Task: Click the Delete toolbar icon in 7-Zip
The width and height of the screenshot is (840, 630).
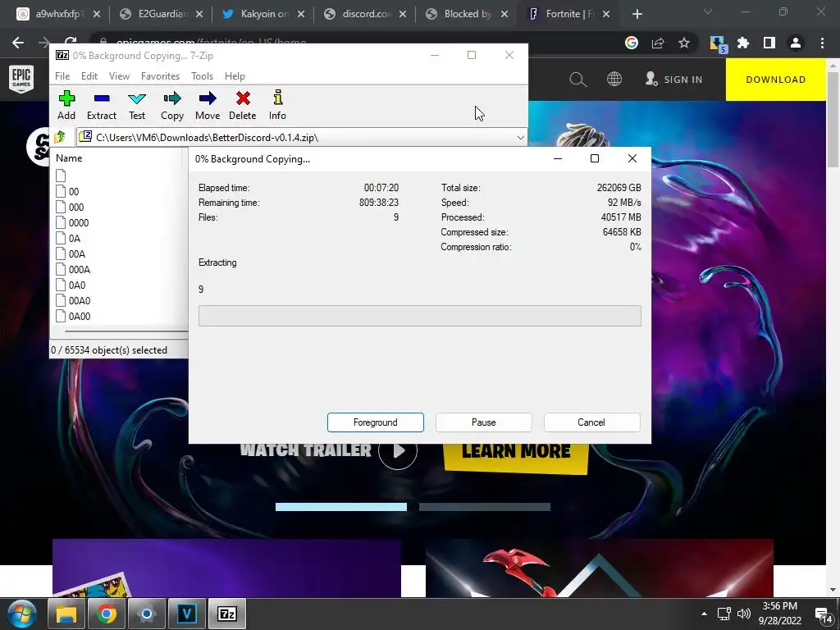Action: [243, 105]
